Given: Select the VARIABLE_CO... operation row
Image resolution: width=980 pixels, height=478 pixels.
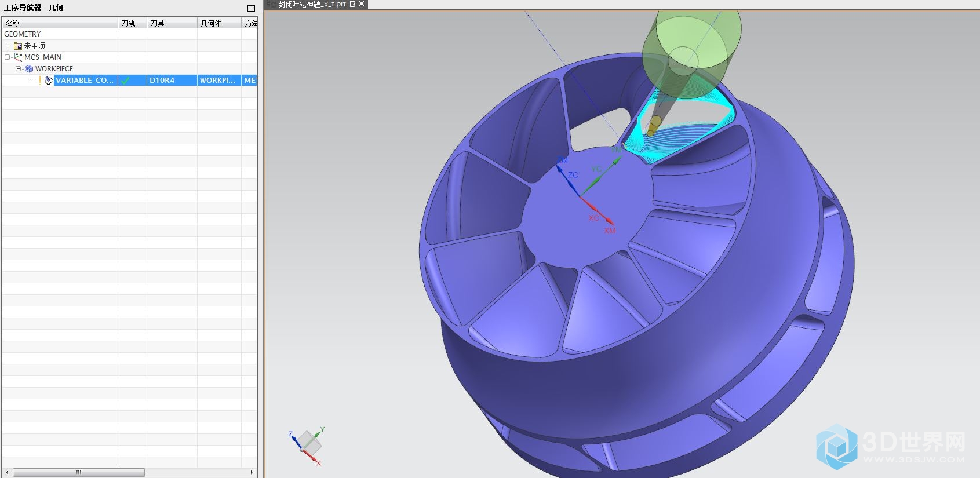Looking at the screenshot, I should (x=129, y=81).
